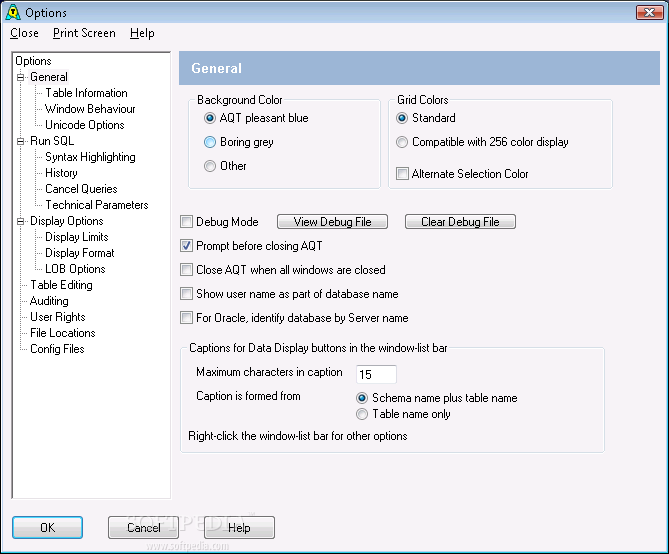Click the OK button
The height and width of the screenshot is (554, 669).
47,528
